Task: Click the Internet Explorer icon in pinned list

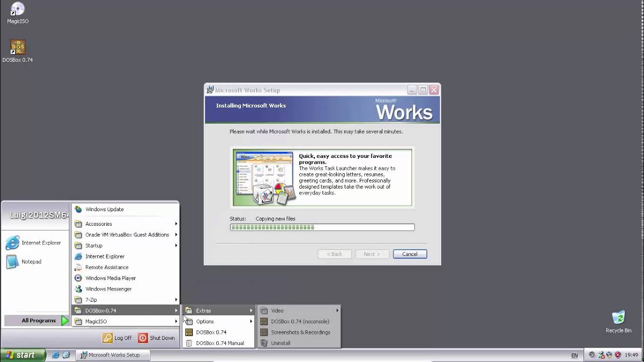Action: pyautogui.click(x=13, y=243)
